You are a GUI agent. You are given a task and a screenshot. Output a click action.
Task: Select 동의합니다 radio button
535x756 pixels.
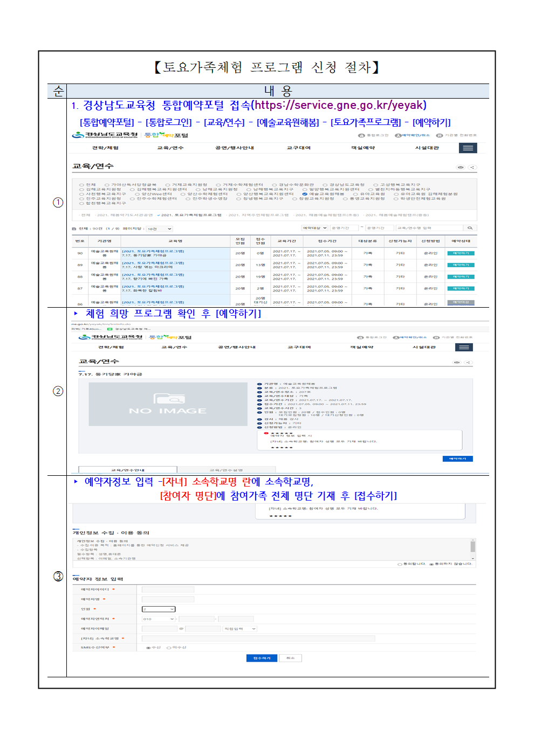(400, 564)
